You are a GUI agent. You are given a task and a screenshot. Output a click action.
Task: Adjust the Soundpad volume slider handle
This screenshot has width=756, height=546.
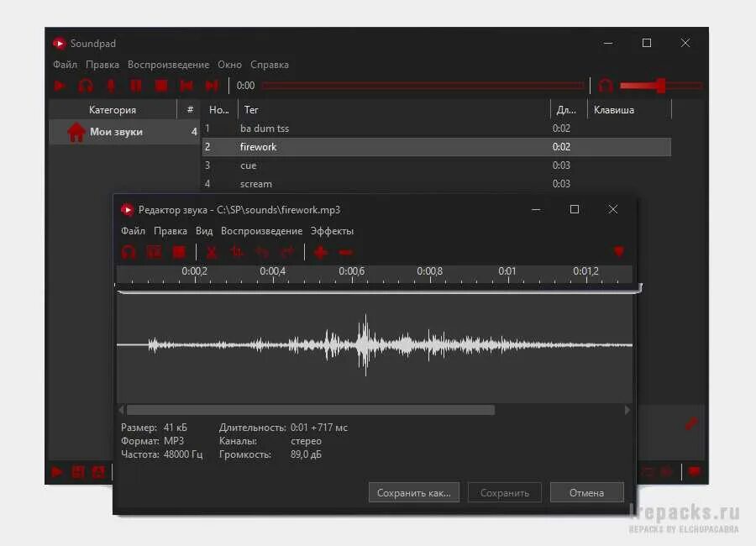661,86
